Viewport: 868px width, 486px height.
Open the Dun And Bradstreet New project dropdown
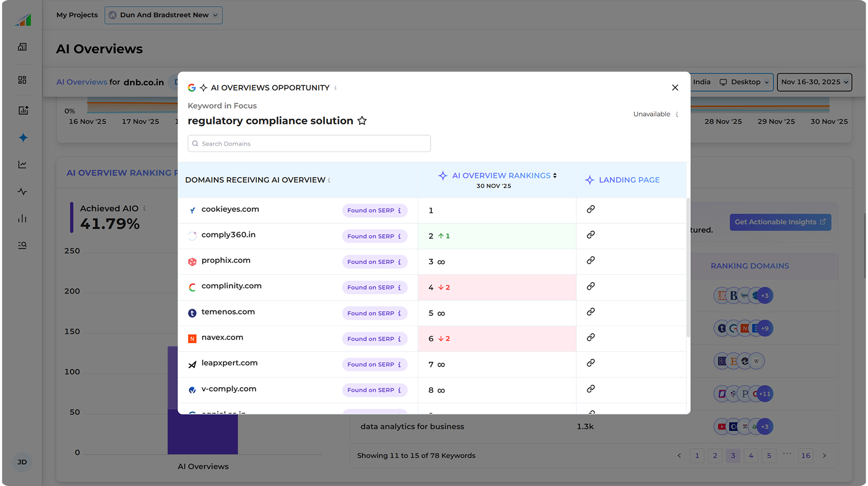click(x=163, y=15)
